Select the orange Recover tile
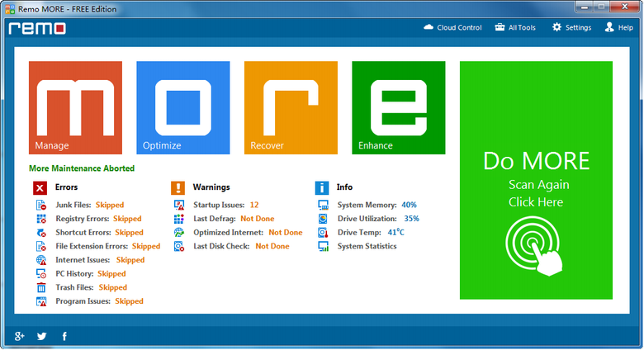Image resolution: width=644 pixels, height=350 pixels. pos(291,107)
